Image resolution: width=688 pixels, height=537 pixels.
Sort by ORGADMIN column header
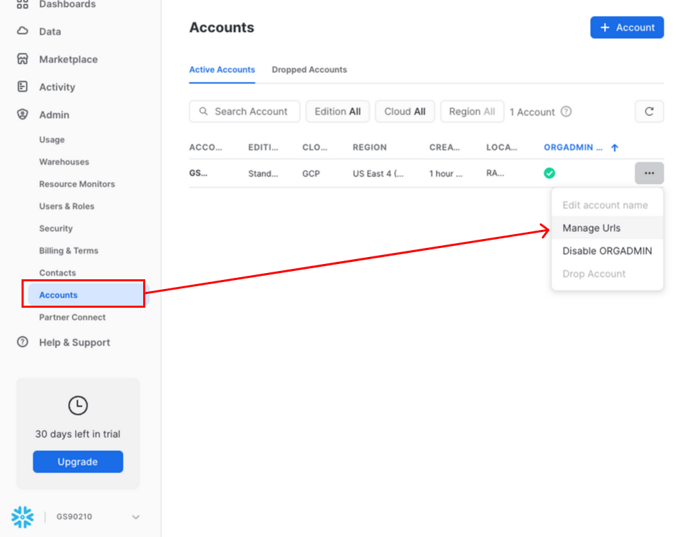tap(573, 147)
